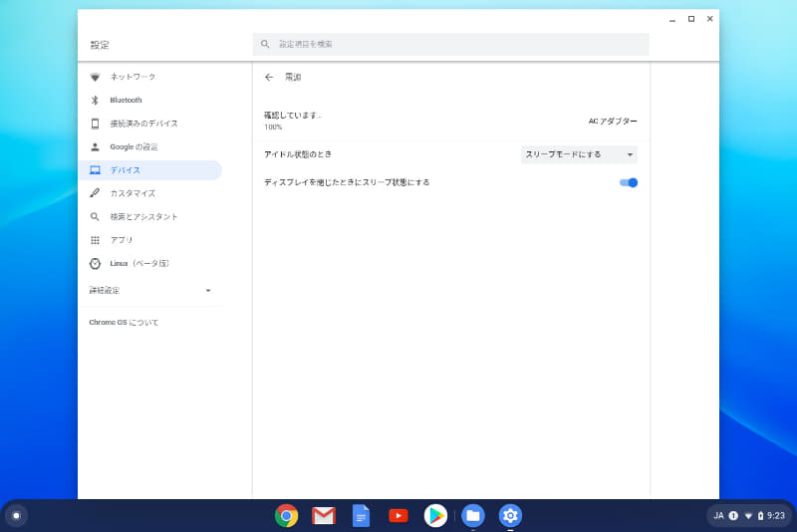The image size is (797, 532).
Task: Click the search and assistant magnifier icon
Action: click(x=95, y=217)
